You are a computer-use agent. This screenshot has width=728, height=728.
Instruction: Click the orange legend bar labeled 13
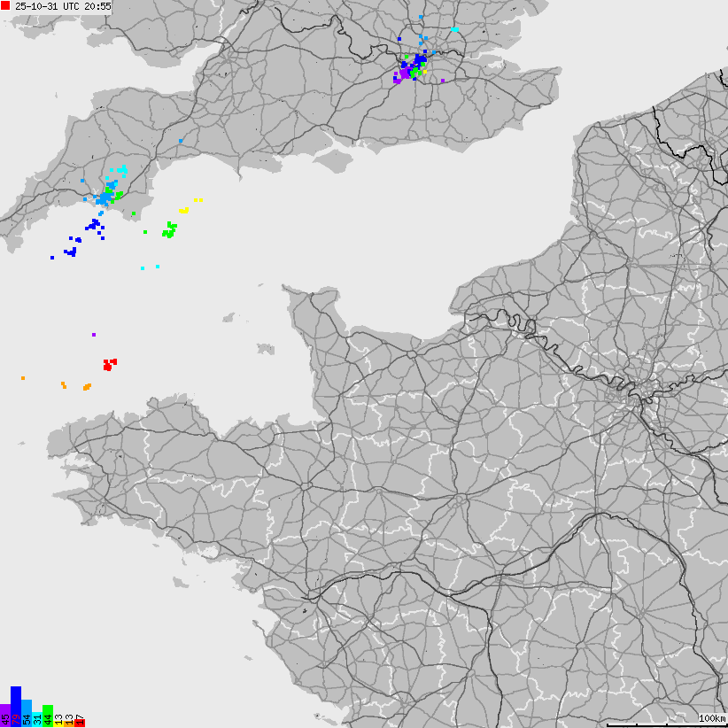click(x=68, y=723)
